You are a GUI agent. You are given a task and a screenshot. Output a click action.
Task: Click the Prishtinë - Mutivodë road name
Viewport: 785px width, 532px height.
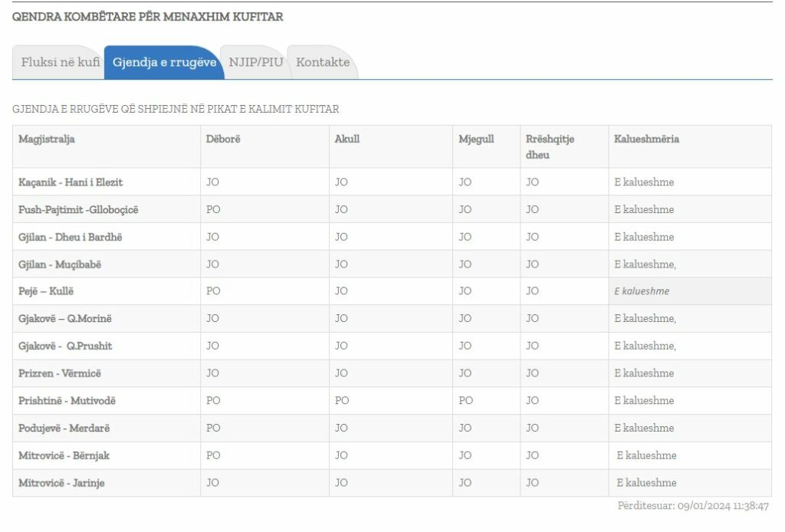[x=67, y=400]
